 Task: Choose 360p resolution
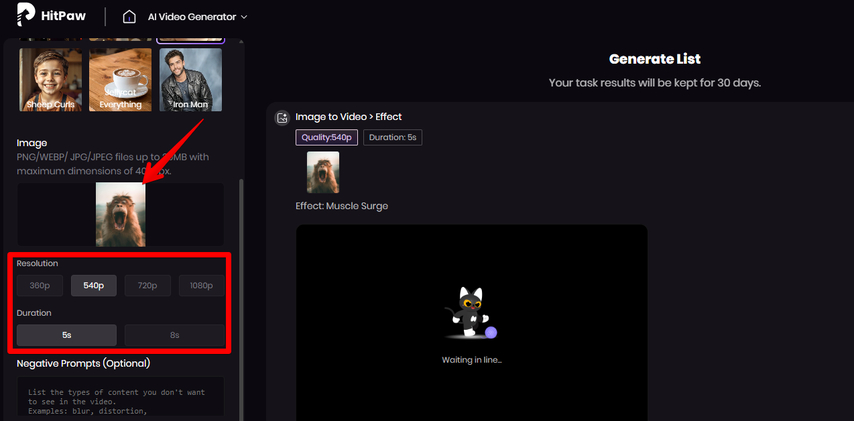pos(40,285)
